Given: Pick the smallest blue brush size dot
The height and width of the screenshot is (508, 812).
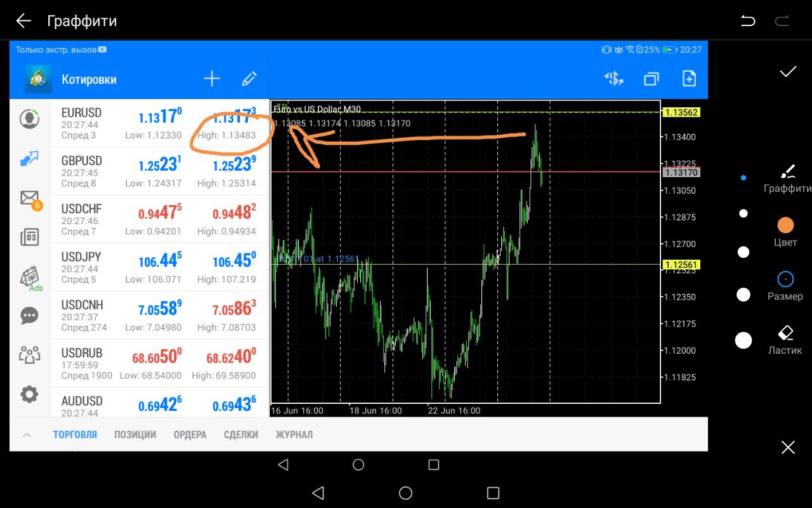Looking at the screenshot, I should click(743, 178).
